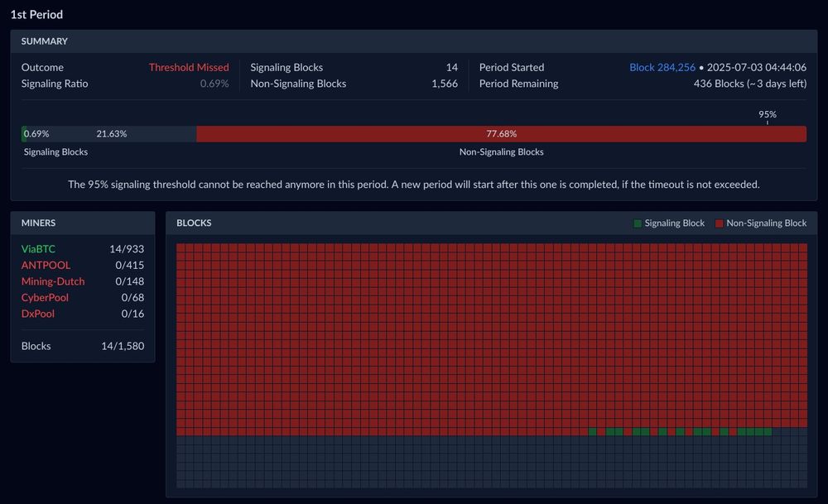Click the '2025-07-03 04:44:06' timestamp
The height and width of the screenshot is (504, 828).
(x=757, y=67)
